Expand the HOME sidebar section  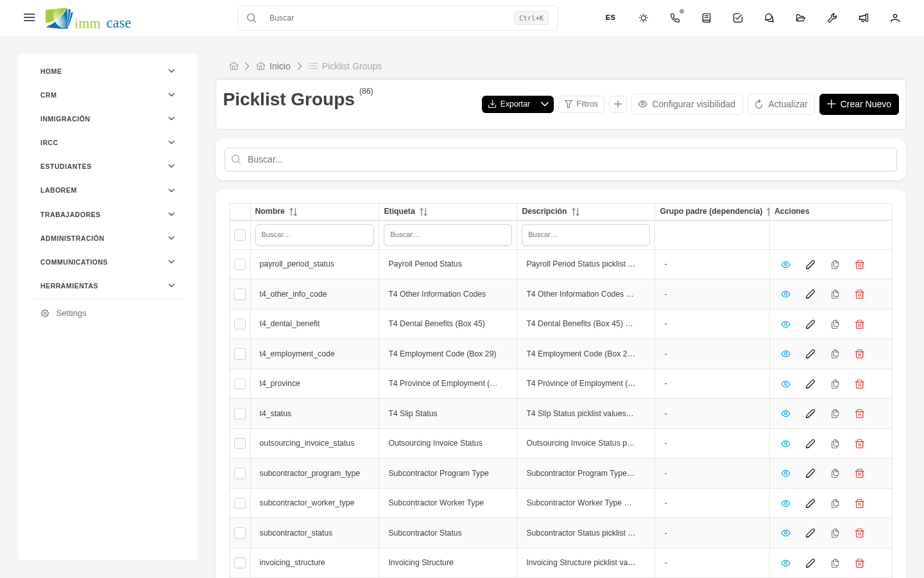coord(108,71)
